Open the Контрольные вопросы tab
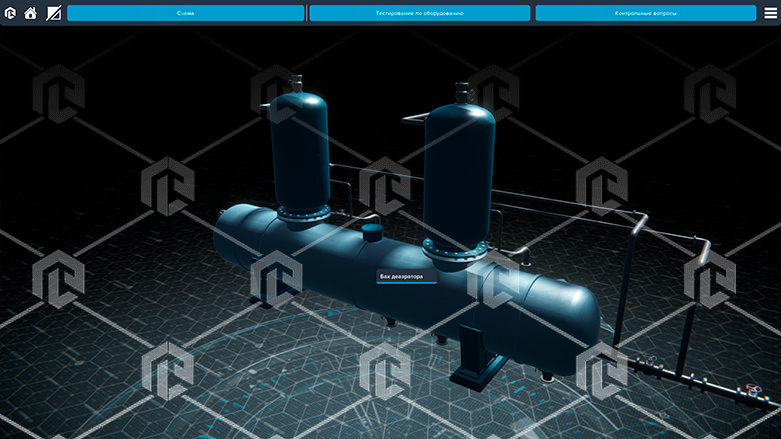 pyautogui.click(x=646, y=13)
